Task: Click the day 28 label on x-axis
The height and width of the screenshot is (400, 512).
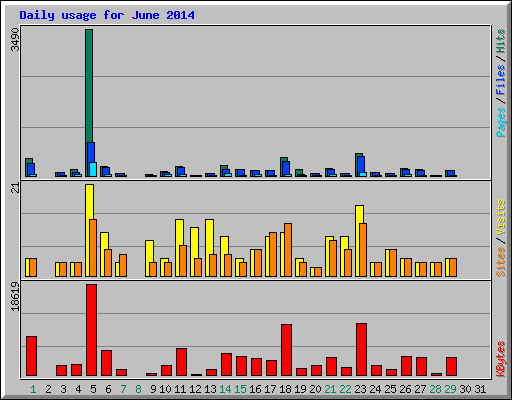Action: (x=435, y=389)
